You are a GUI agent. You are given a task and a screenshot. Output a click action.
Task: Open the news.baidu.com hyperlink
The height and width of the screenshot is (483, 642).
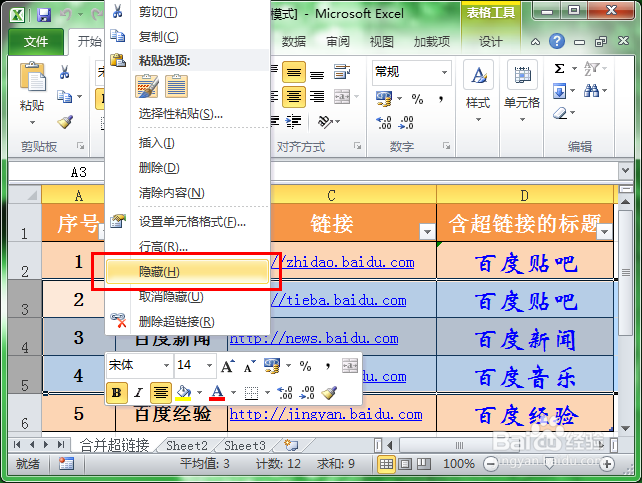(314, 339)
